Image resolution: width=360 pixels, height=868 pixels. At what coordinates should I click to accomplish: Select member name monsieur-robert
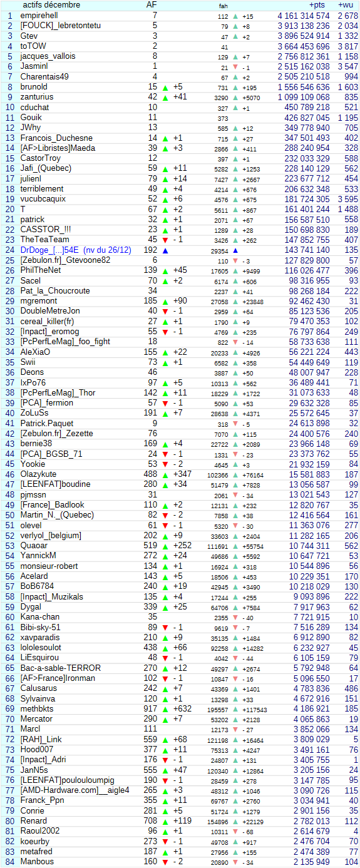[49, 566]
